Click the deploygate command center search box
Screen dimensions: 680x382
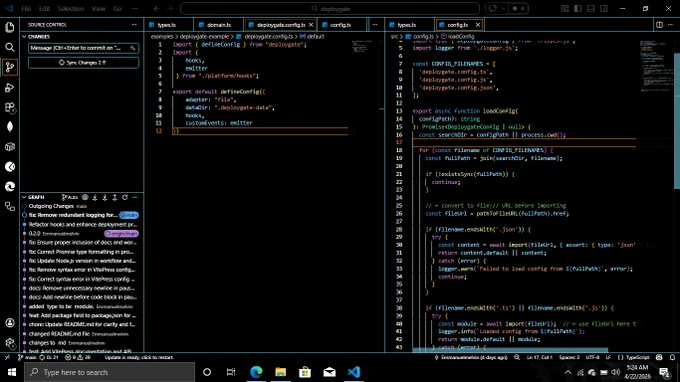[330, 8]
